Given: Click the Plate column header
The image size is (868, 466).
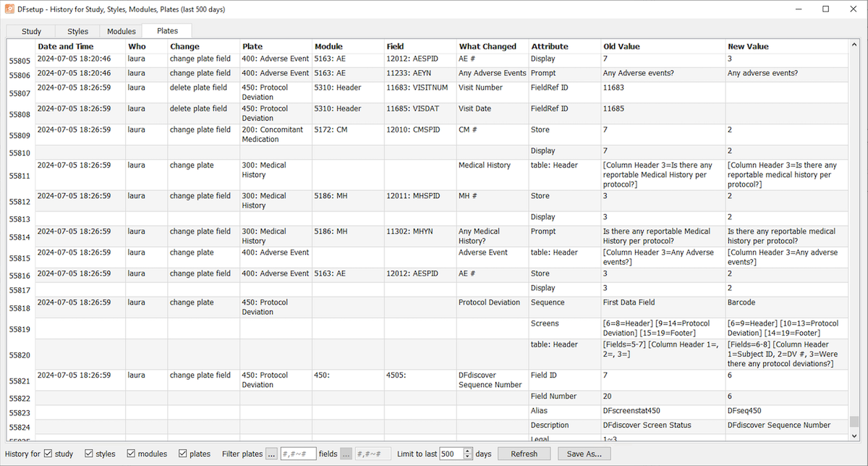Looking at the screenshot, I should [x=276, y=46].
